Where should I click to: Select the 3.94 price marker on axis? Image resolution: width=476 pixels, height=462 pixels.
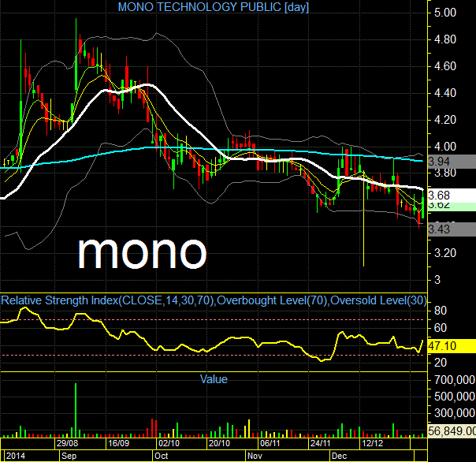coord(451,162)
